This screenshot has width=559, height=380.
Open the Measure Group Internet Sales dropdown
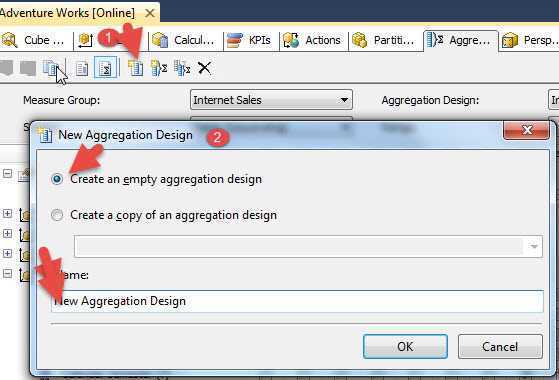(x=271, y=100)
